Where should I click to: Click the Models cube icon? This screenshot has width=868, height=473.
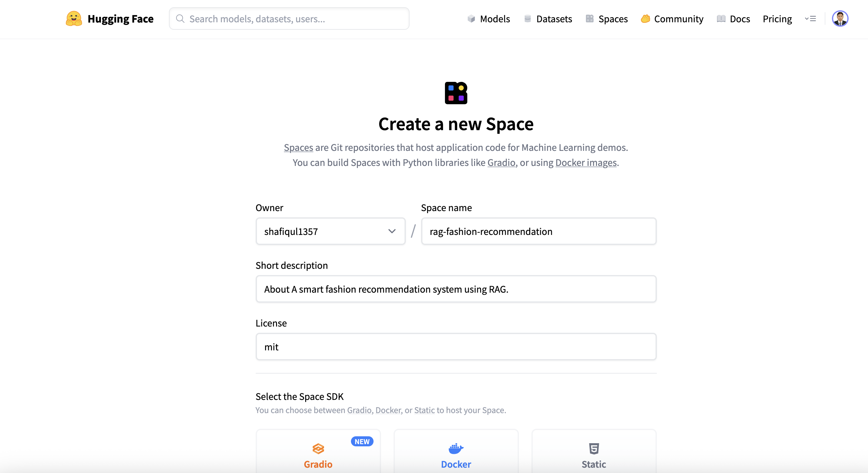(471, 19)
